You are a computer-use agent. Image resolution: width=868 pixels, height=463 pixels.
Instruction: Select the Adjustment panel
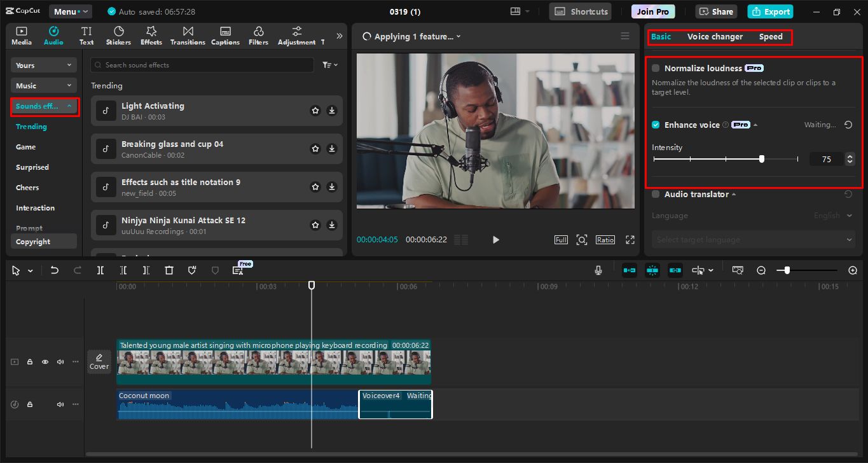coord(296,35)
